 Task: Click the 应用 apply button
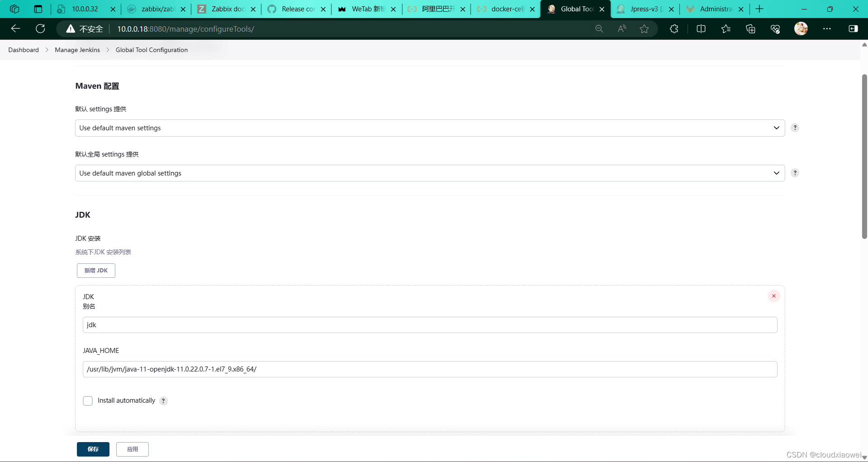[x=133, y=449]
